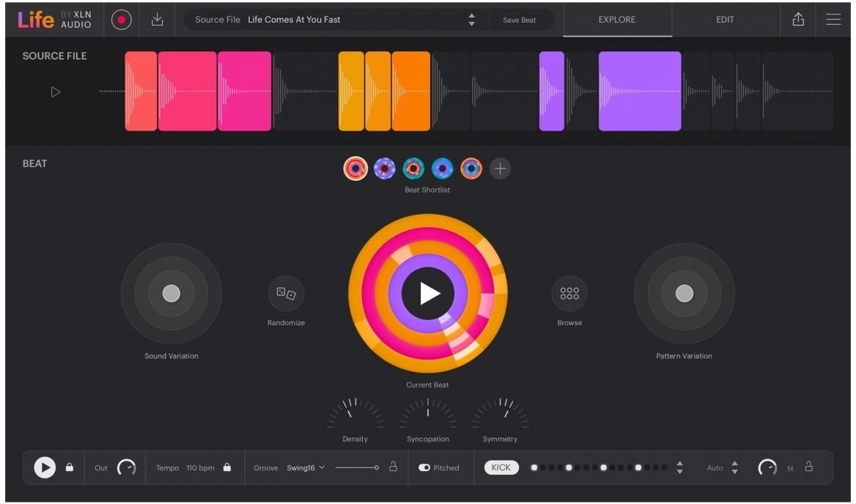Open the Source File selector arrows
This screenshot has width=856, height=504.
click(x=471, y=20)
